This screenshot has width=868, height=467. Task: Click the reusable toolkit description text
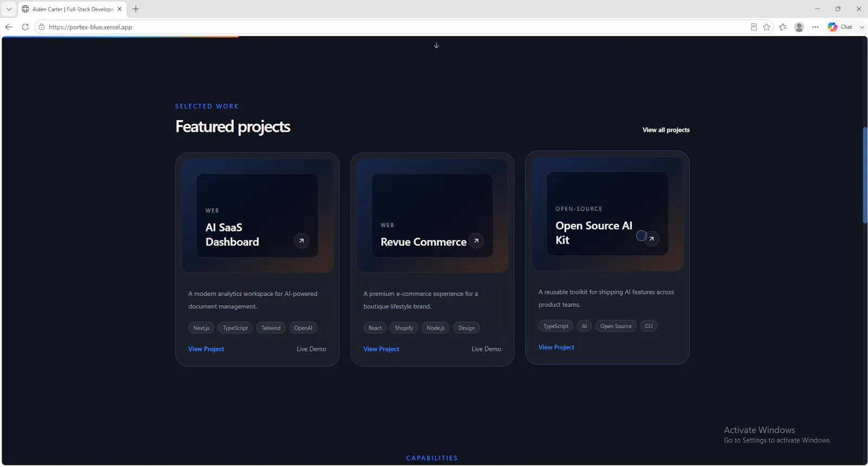click(x=606, y=298)
